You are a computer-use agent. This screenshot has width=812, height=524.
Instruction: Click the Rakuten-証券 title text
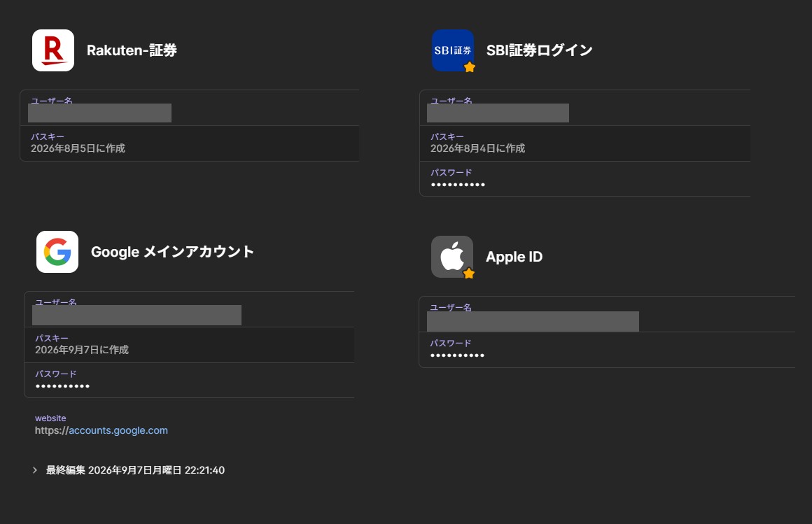pos(132,50)
